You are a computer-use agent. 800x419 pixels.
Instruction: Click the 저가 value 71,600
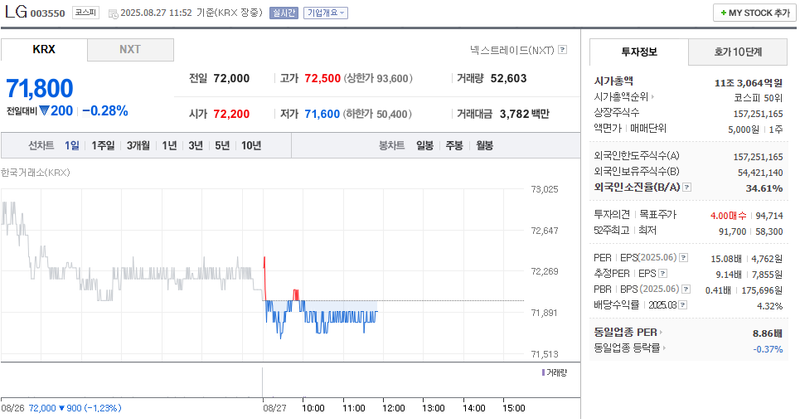[322, 114]
